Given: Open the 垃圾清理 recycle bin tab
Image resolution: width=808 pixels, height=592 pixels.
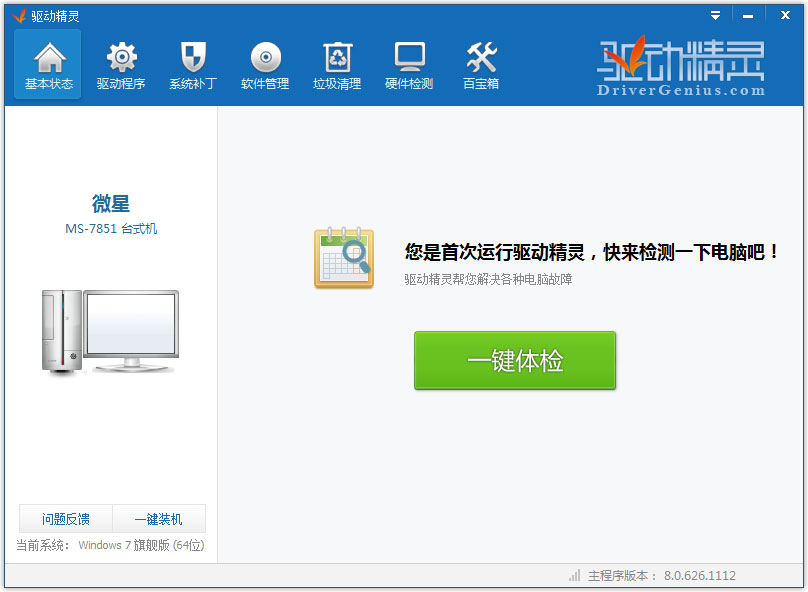Looking at the screenshot, I should pyautogui.click(x=337, y=64).
